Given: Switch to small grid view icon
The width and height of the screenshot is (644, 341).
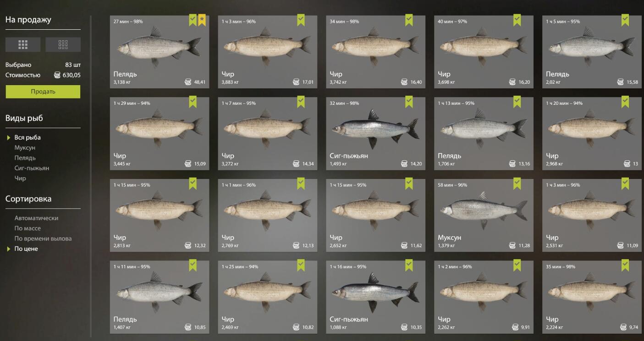Looking at the screenshot, I should tap(63, 44).
